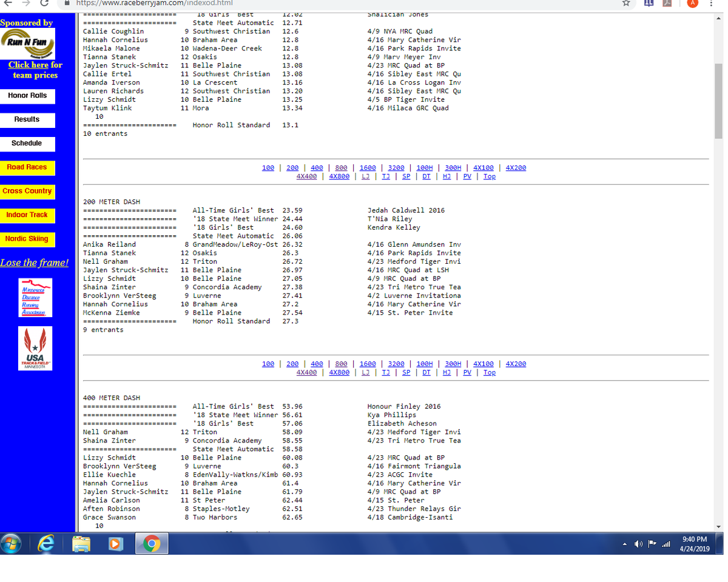This screenshot has height=582, width=728.
Task: Click the scrollbar down arrow
Action: [x=719, y=526]
